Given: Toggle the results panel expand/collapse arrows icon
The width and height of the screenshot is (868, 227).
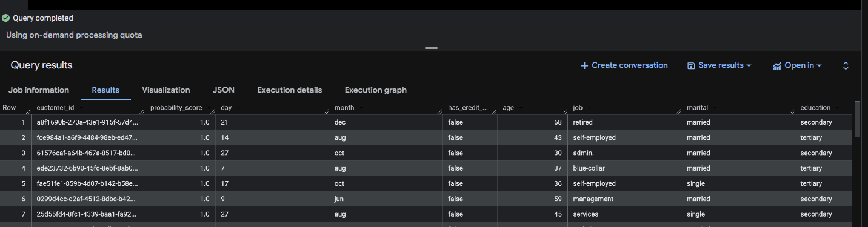Looking at the screenshot, I should (846, 65).
